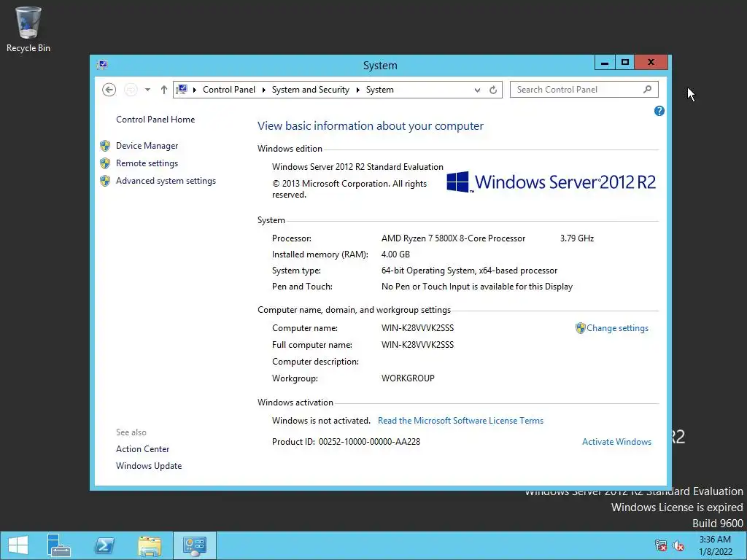Click the muted volume tray icon
Viewport: 747px width, 560px height.
point(678,545)
